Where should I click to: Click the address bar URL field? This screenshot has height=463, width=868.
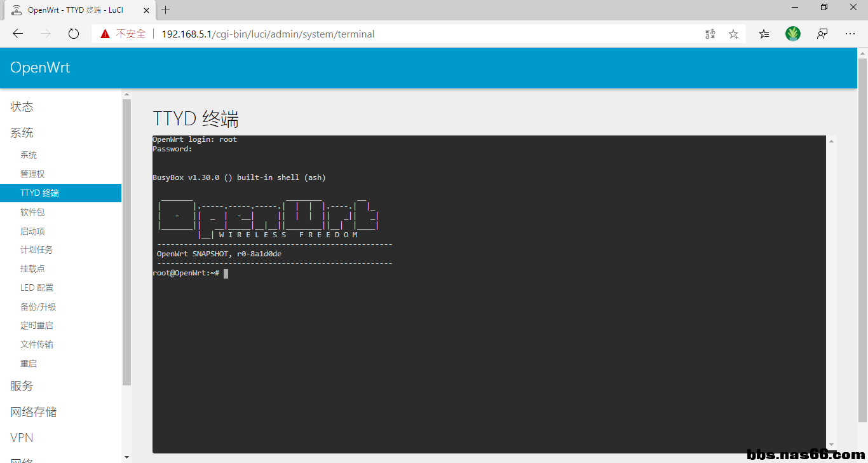(x=381, y=34)
